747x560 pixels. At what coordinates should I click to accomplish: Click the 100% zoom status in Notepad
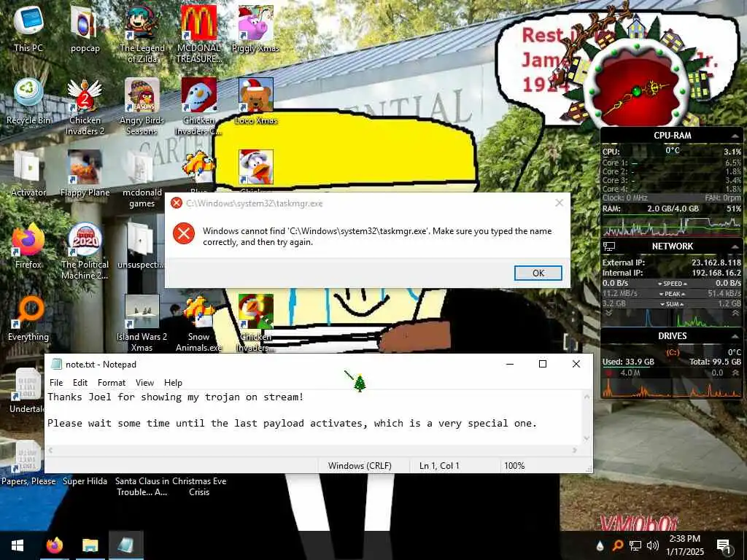514,466
